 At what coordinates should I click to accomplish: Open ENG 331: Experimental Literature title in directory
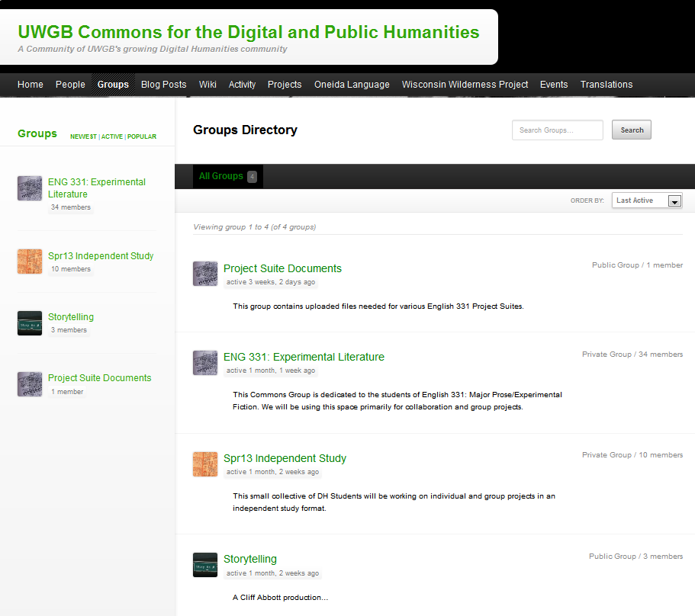coord(304,357)
